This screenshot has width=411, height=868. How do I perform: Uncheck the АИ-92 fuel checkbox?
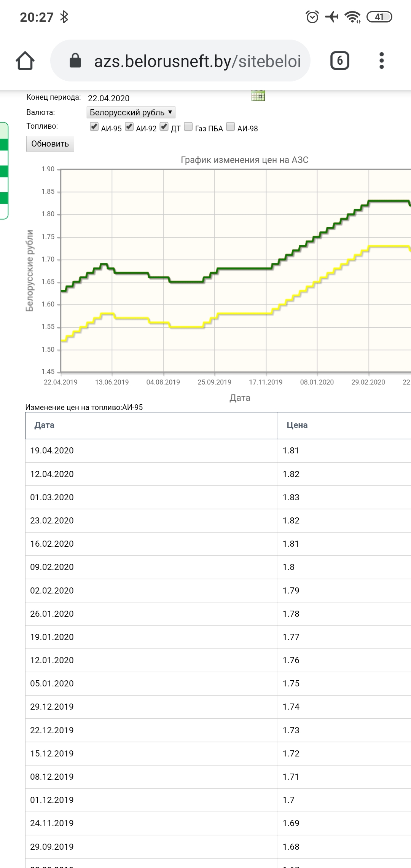tap(129, 127)
